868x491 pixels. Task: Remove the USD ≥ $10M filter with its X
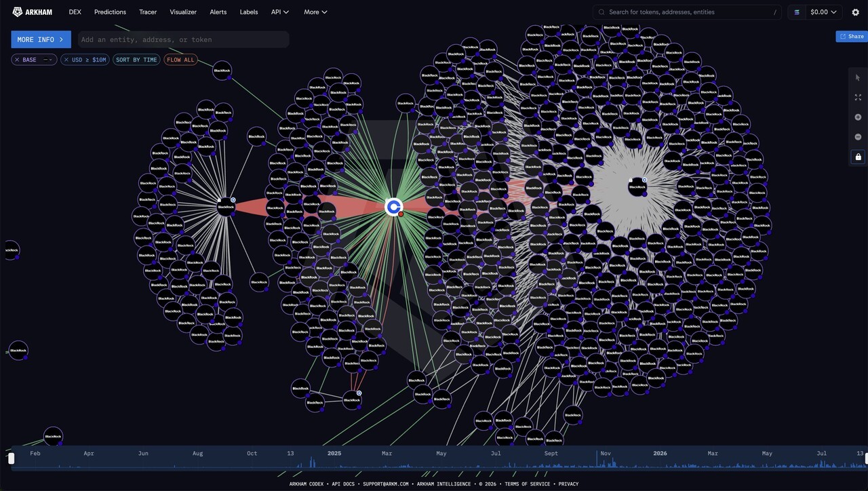[x=66, y=60]
